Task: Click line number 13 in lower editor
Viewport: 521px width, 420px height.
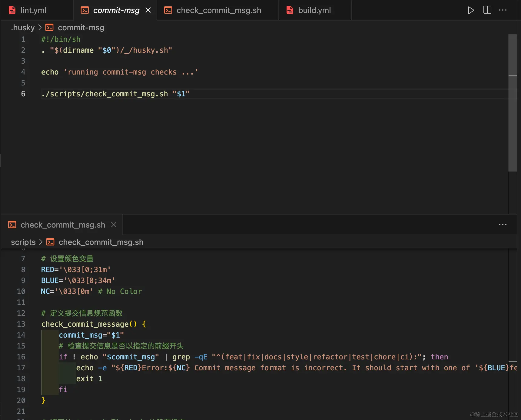Action: pyautogui.click(x=21, y=324)
